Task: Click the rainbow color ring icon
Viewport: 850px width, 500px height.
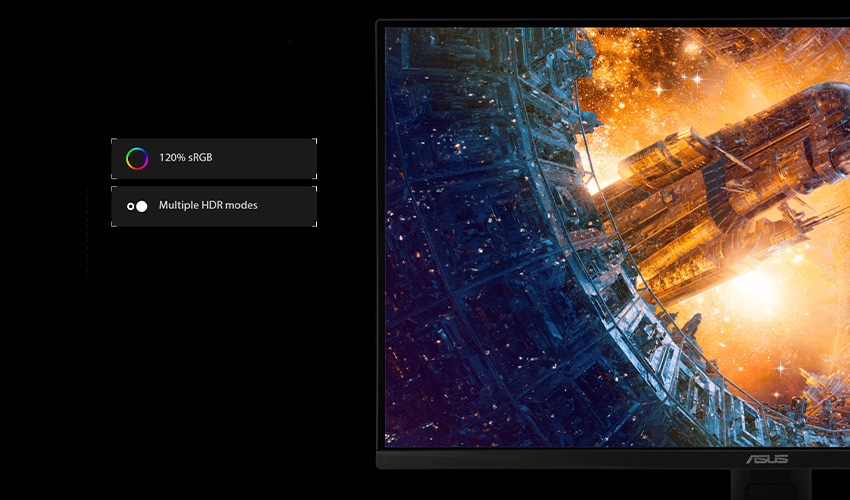Action: (137, 158)
